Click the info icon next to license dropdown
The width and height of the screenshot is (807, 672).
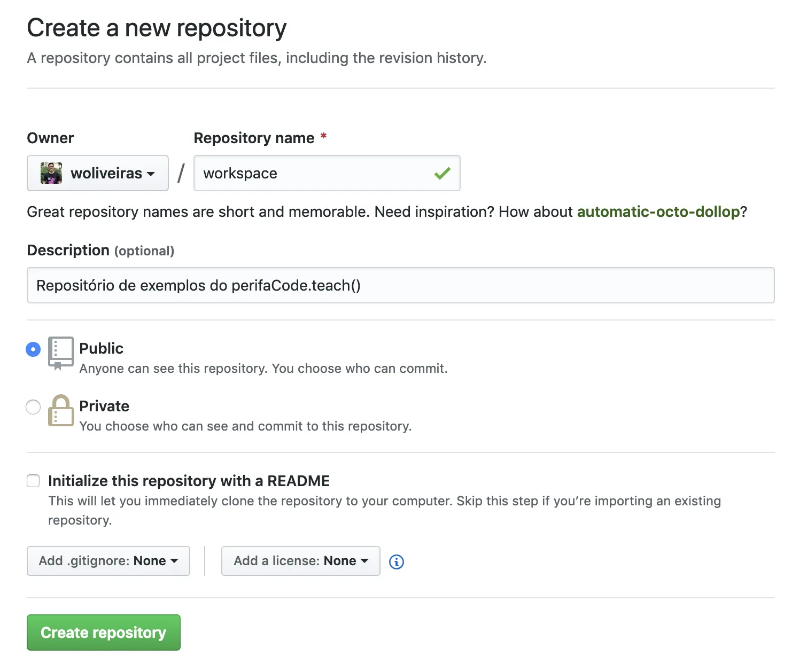(x=396, y=561)
